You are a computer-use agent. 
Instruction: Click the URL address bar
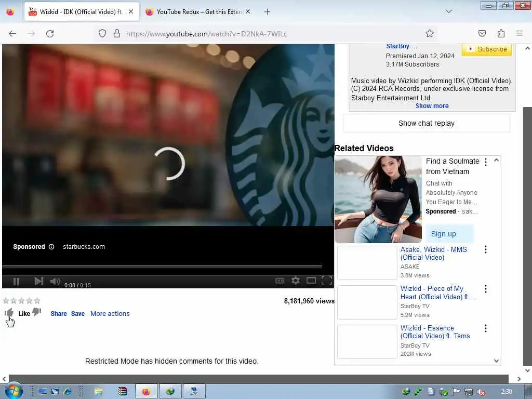264,34
